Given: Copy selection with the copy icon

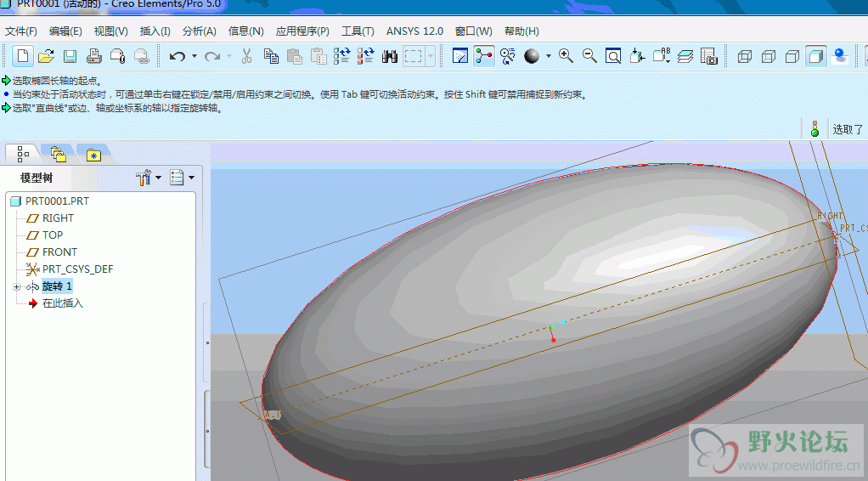Looking at the screenshot, I should tap(271, 56).
